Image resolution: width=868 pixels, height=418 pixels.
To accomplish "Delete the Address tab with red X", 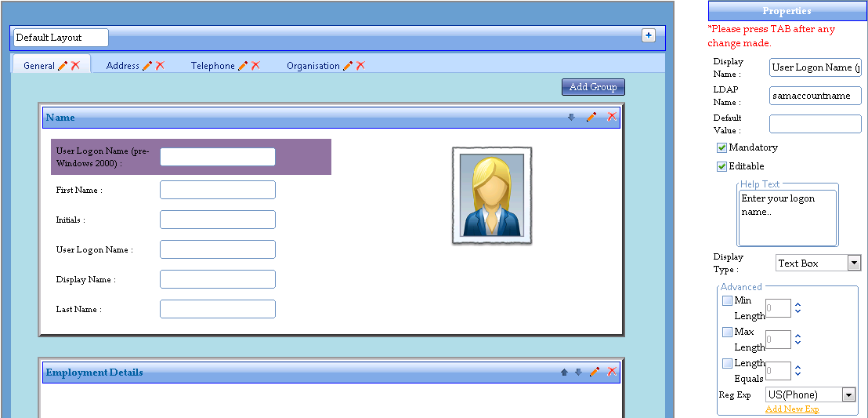I will coord(160,65).
